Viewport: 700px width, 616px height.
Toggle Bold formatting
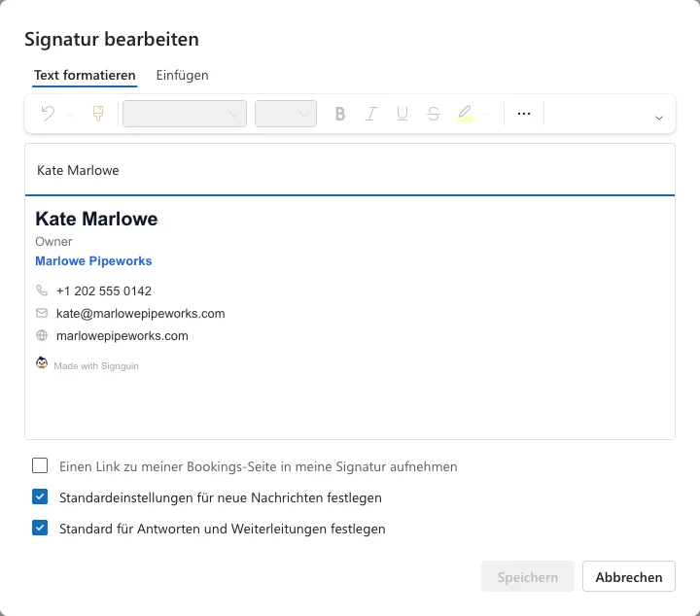tap(339, 114)
